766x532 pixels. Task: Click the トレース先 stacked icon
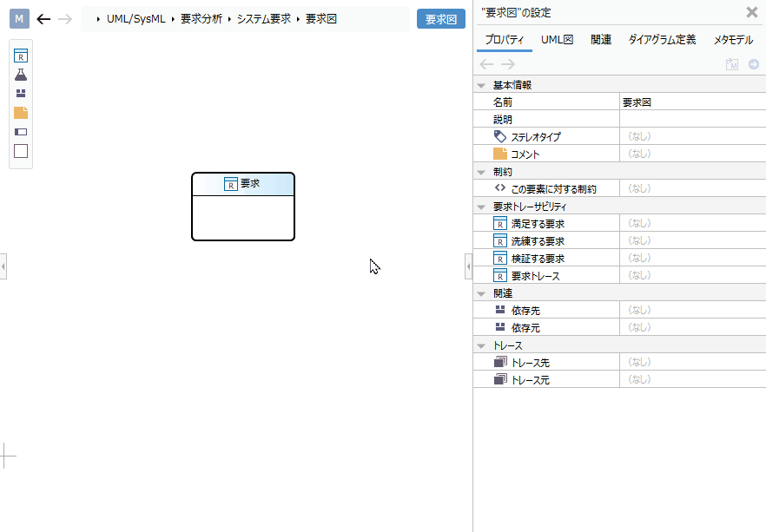[x=500, y=362]
